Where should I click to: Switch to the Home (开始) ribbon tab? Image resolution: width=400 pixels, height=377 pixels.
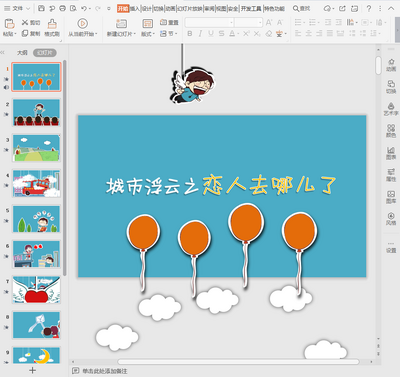(123, 8)
